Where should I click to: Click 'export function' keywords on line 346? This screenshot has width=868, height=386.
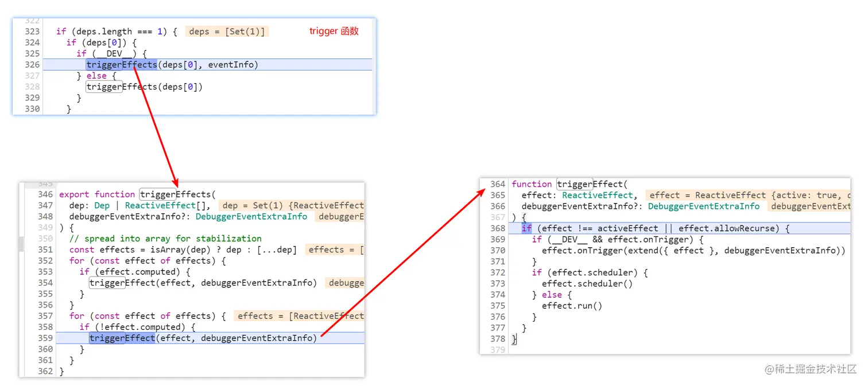(97, 194)
